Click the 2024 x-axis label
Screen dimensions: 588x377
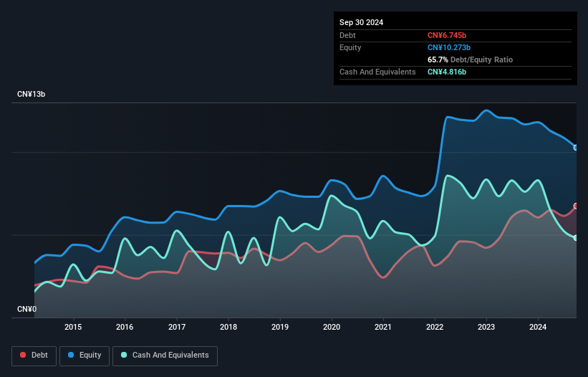coord(538,327)
